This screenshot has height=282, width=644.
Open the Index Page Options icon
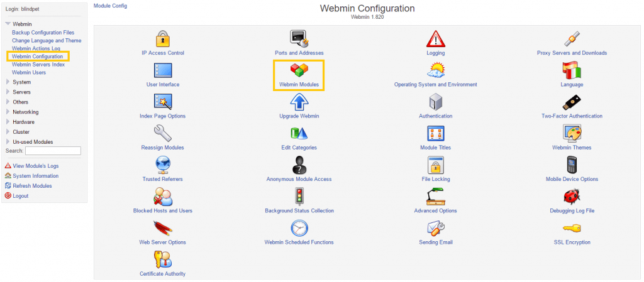163,102
